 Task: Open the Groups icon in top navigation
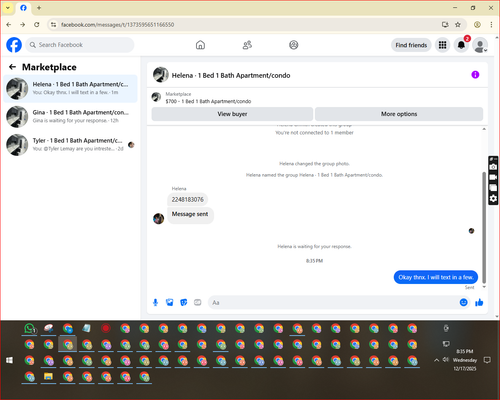294,45
